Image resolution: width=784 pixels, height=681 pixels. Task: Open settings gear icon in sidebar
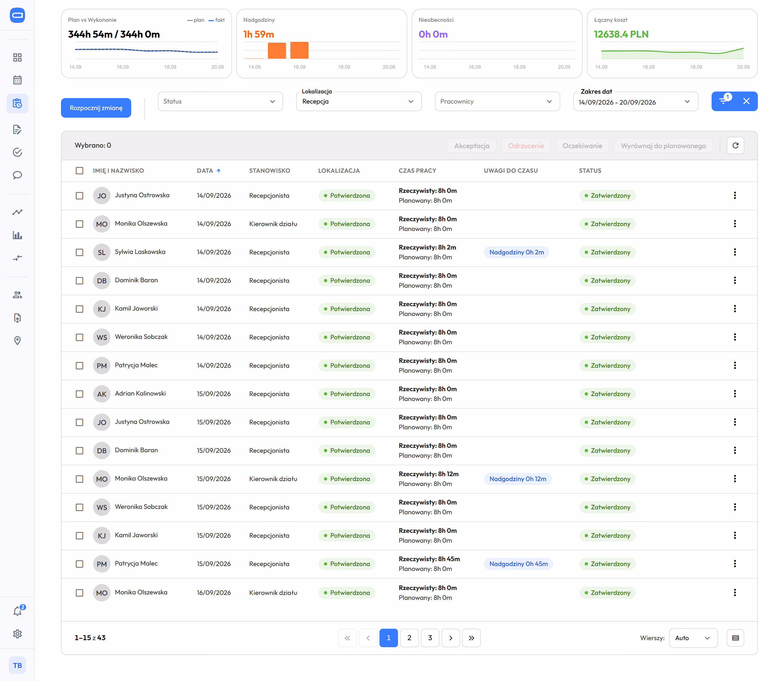coord(17,634)
